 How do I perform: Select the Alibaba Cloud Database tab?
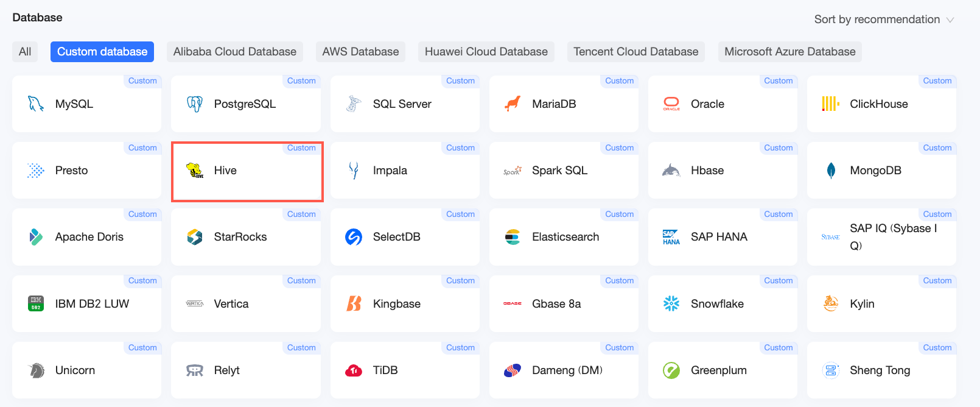pos(235,52)
